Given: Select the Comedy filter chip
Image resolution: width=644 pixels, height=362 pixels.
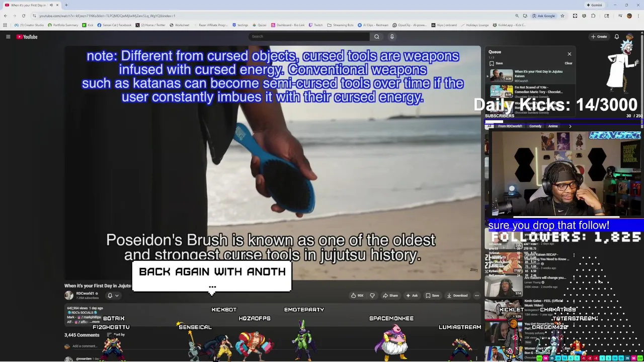Looking at the screenshot, I should pos(535,126).
